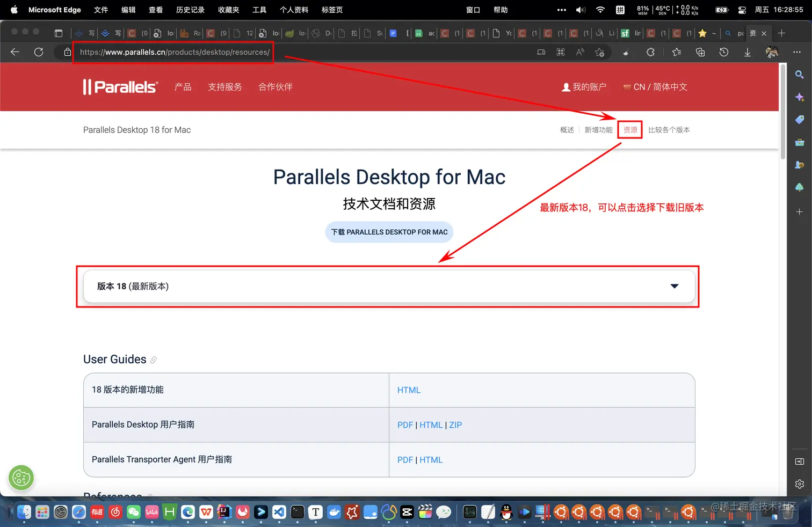This screenshot has height=527, width=812.
Task: Open the Extensions puzzle icon
Action: 650,52
